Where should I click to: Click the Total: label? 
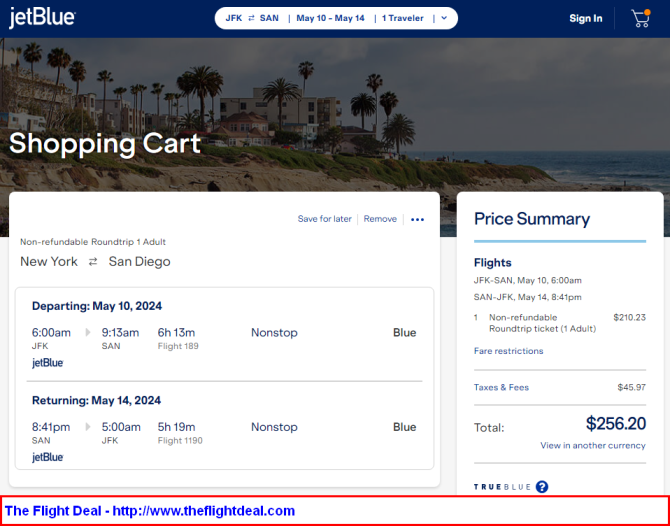[489, 428]
